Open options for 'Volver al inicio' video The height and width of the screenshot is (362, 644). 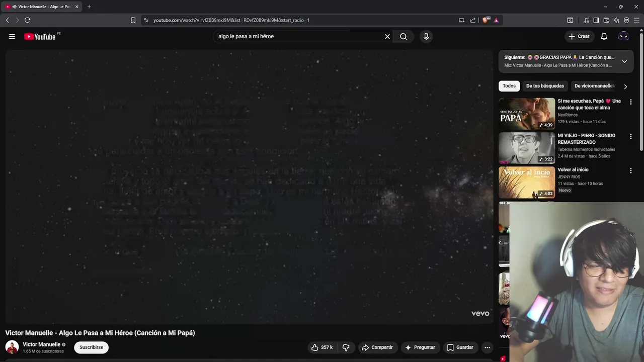(630, 170)
